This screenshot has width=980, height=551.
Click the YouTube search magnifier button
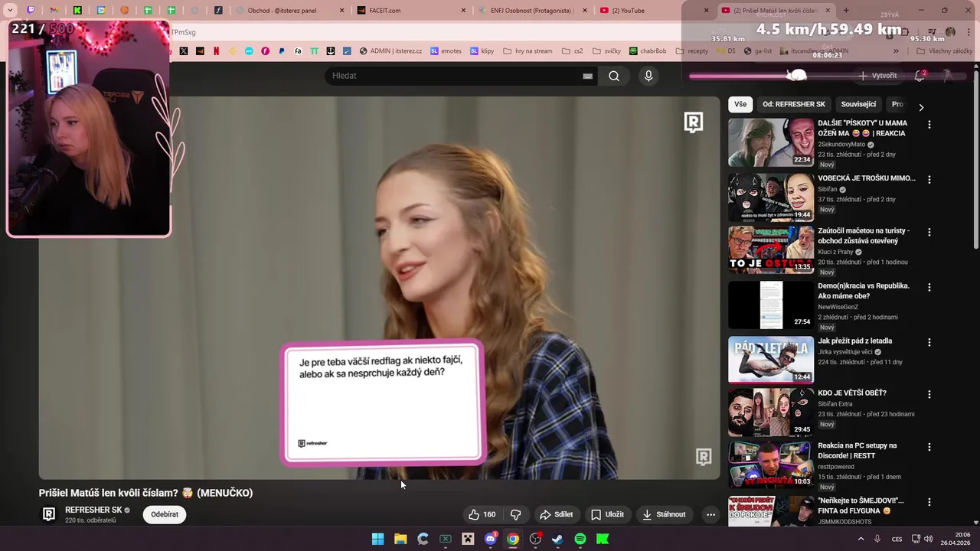(614, 76)
